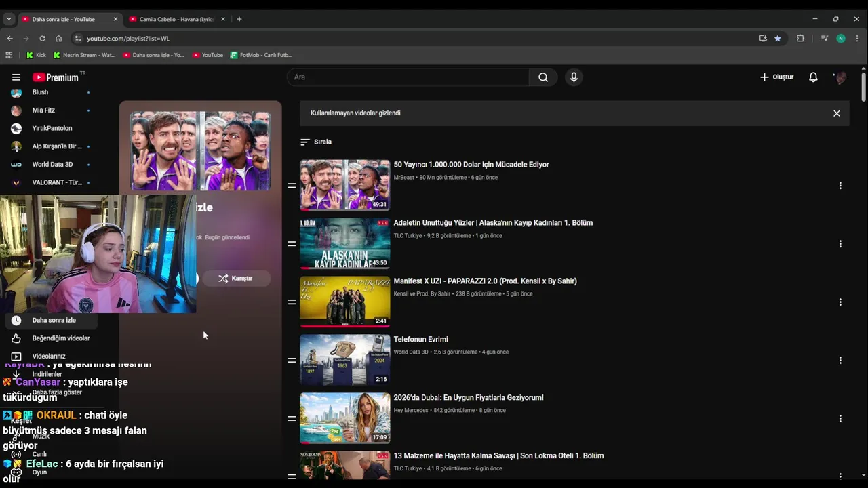The height and width of the screenshot is (488, 868).
Task: Open the VALORANT - Tür... subscription
Action: coord(51,182)
